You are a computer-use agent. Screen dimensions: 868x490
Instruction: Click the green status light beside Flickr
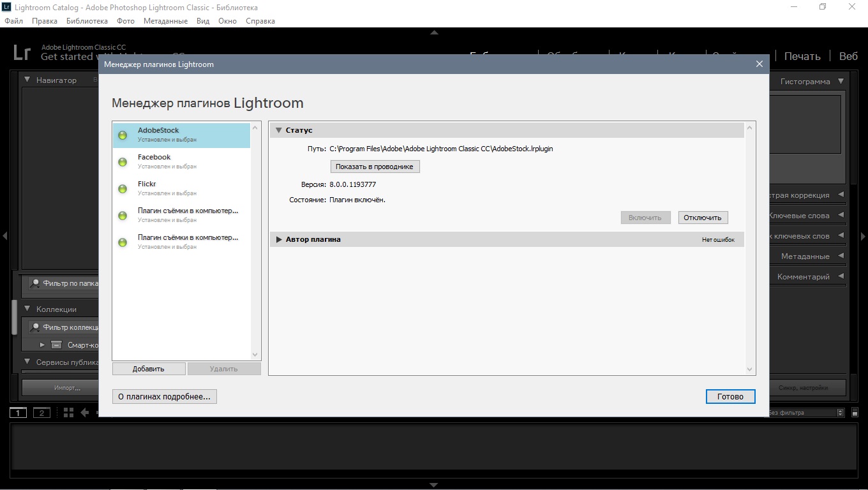coord(123,189)
